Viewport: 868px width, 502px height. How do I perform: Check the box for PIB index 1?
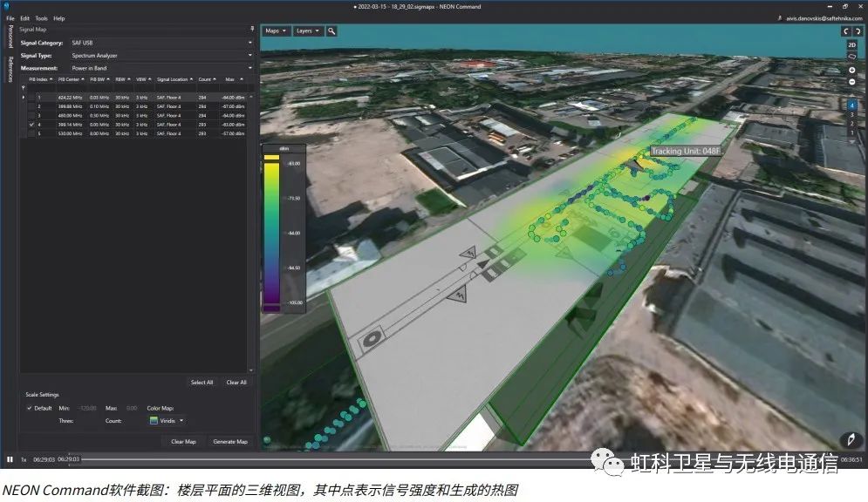(x=31, y=98)
